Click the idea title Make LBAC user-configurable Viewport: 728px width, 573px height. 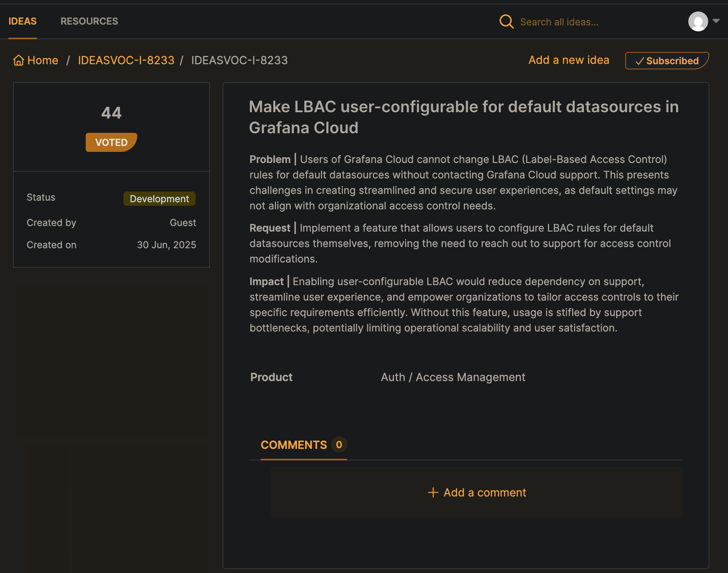point(464,117)
